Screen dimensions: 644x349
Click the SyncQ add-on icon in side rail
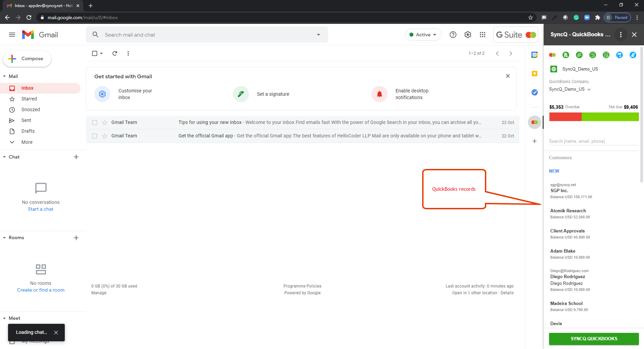(x=535, y=122)
